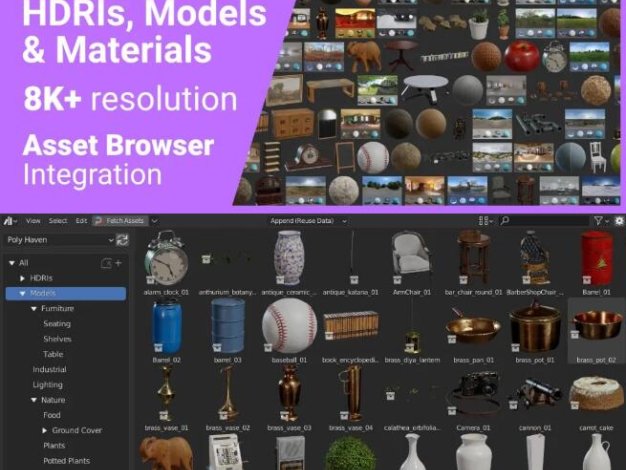
Task: Select the antique_katana_01 asset
Action: click(351, 264)
